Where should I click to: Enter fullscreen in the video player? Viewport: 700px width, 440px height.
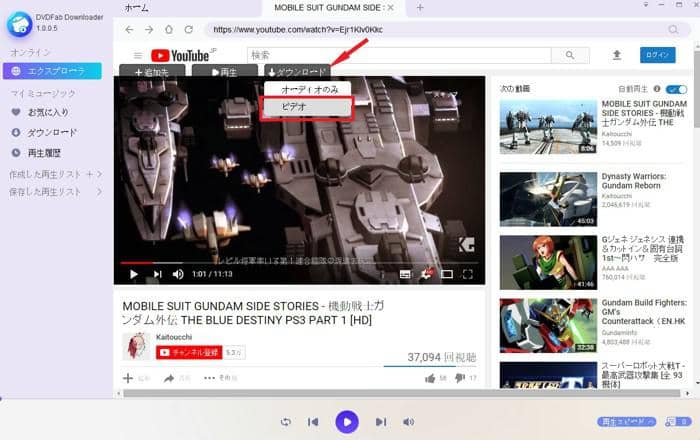[467, 274]
